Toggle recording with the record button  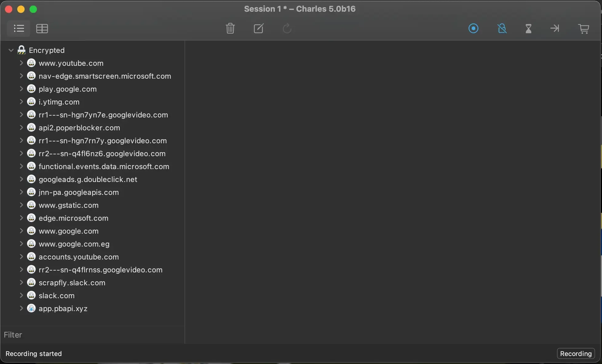click(473, 29)
